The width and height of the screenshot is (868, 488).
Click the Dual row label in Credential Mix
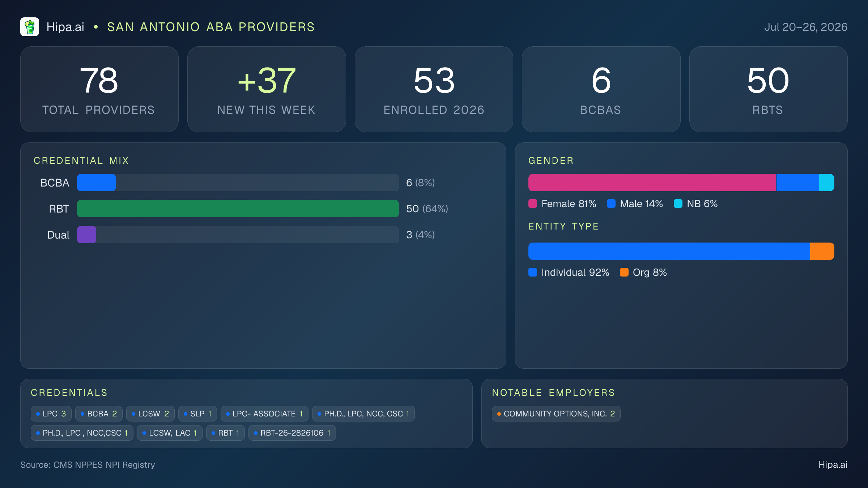pyautogui.click(x=58, y=235)
